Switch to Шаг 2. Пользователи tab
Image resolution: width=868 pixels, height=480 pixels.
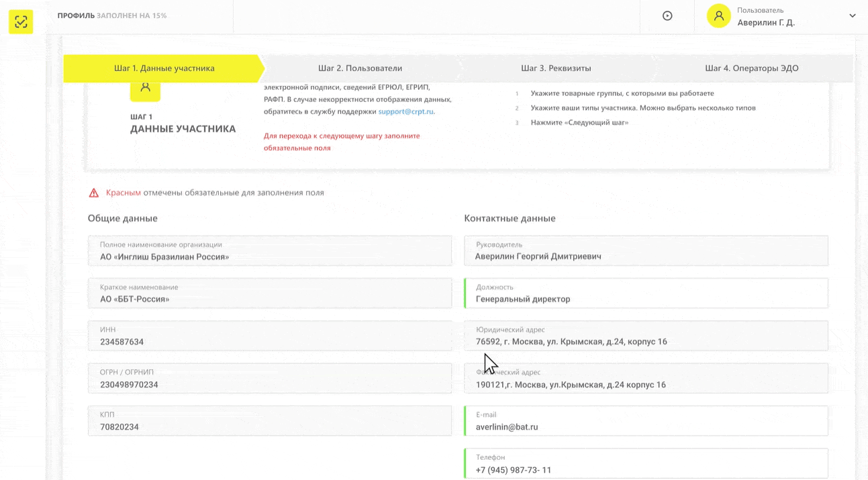click(360, 68)
